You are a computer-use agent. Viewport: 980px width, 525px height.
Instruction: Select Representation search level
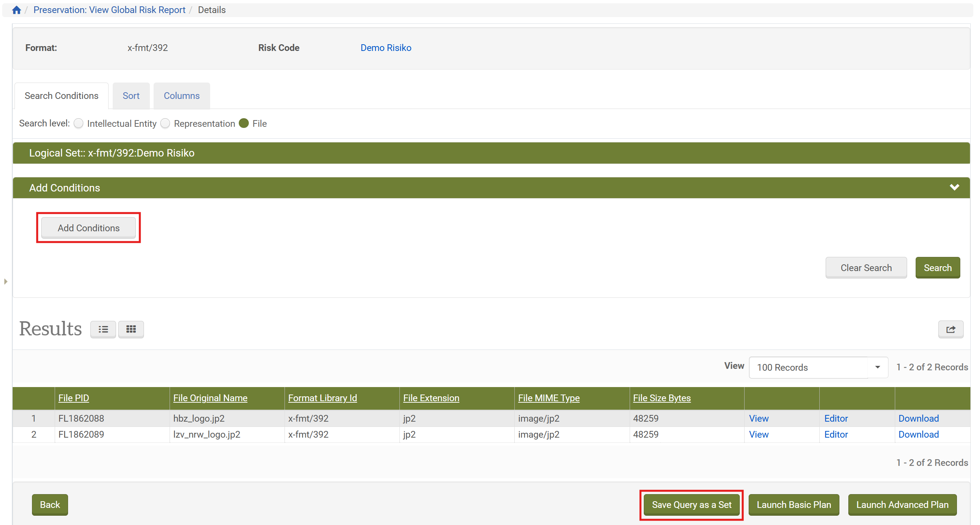[x=165, y=124]
